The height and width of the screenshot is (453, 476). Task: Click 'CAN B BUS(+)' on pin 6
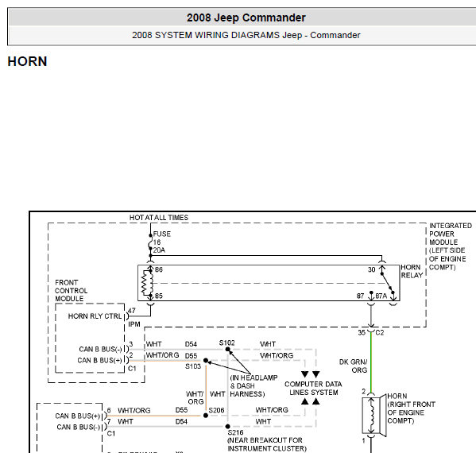[x=77, y=416]
